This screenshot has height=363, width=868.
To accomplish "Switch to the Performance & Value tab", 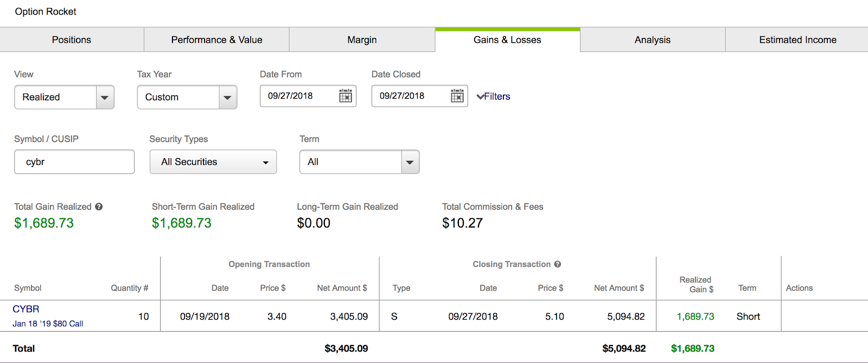I will click(x=216, y=40).
